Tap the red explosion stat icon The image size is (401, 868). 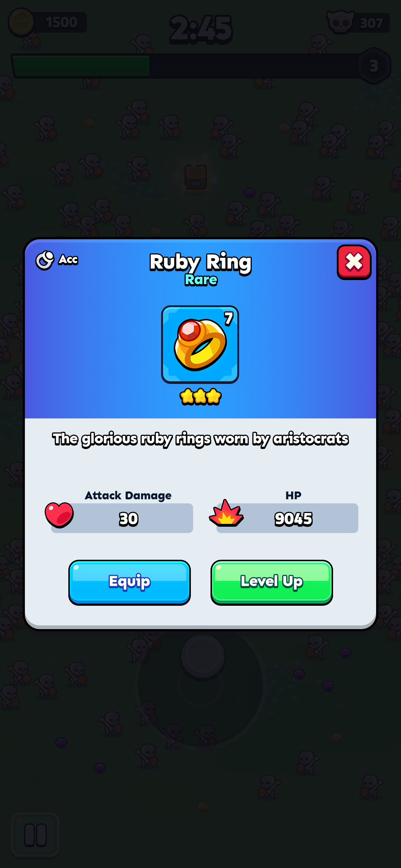(x=226, y=513)
